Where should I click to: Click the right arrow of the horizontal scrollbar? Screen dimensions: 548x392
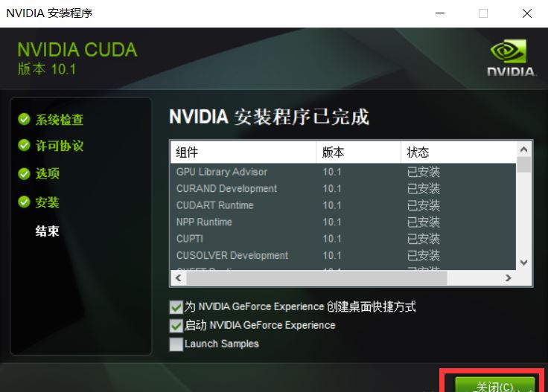click(508, 278)
